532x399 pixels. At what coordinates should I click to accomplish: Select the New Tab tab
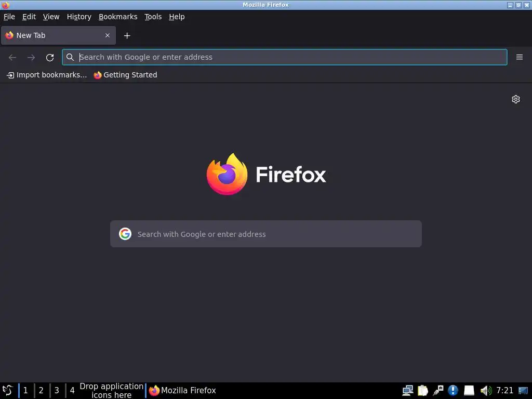(58, 35)
